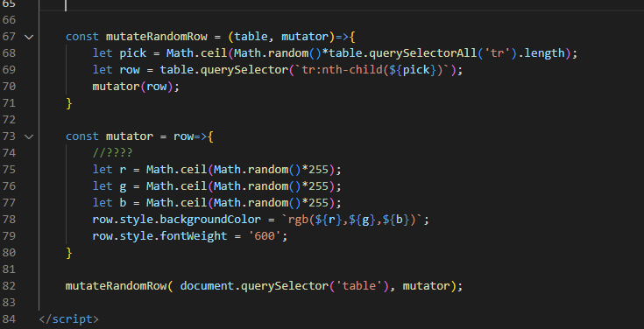The image size is (644, 329).
Task: Select line number 82 in gutter
Action: pos(9,286)
